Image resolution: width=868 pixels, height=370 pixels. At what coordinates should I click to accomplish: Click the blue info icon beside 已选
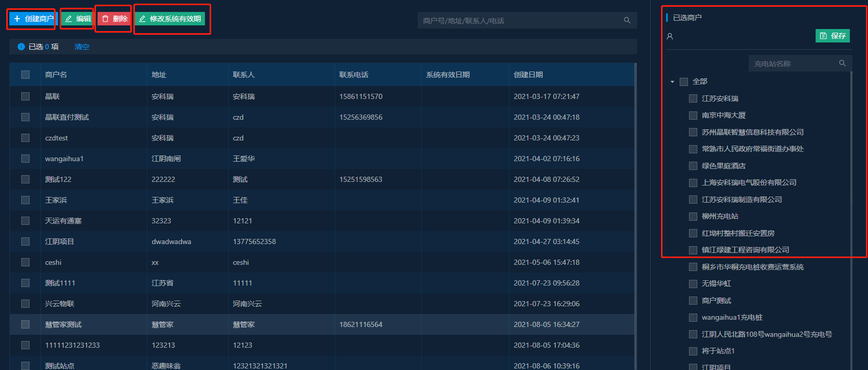[21, 47]
